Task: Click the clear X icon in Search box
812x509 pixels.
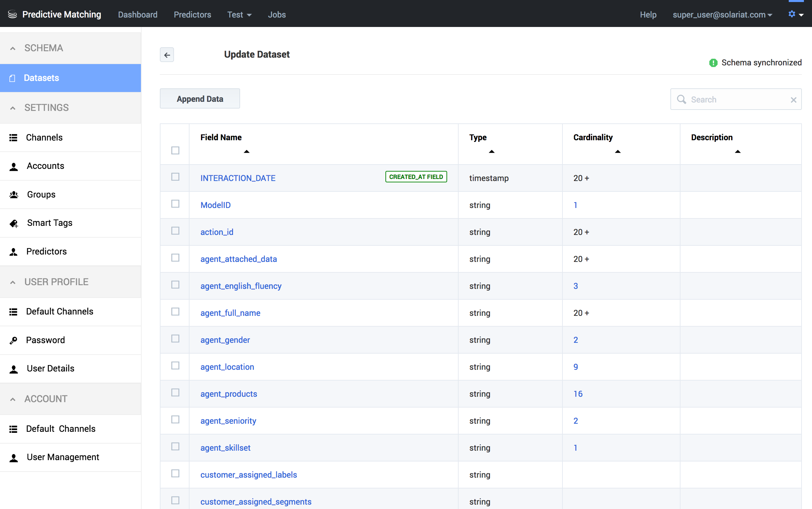Action: point(793,100)
